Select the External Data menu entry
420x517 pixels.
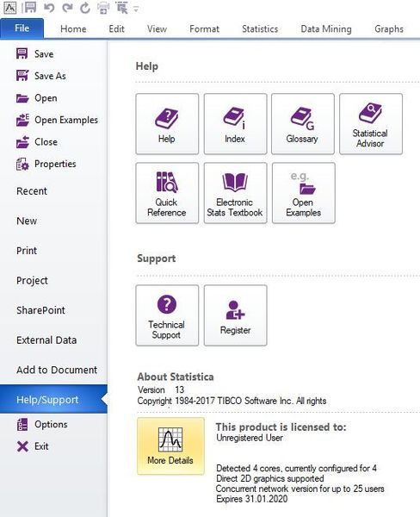pos(46,340)
